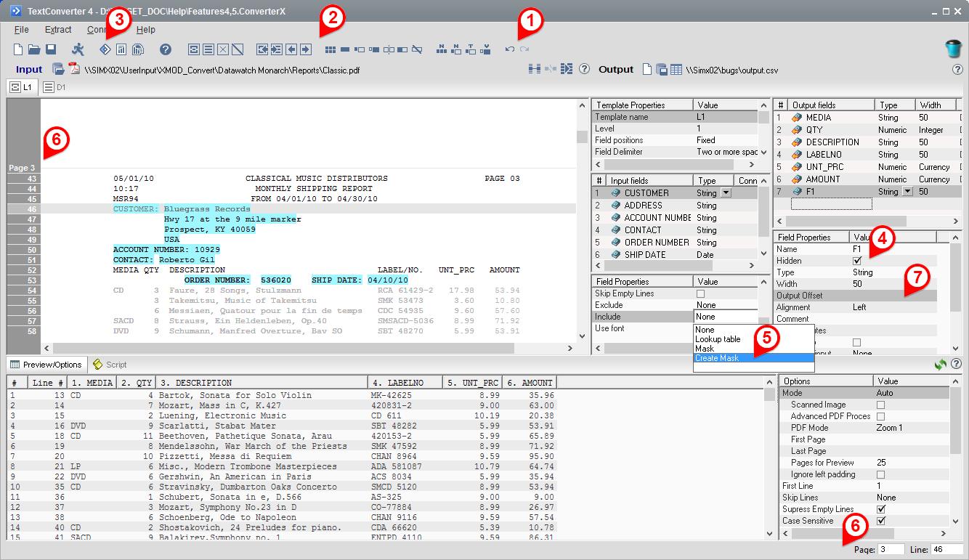Click the 3. DESCRIPTION preview column header

261,383
